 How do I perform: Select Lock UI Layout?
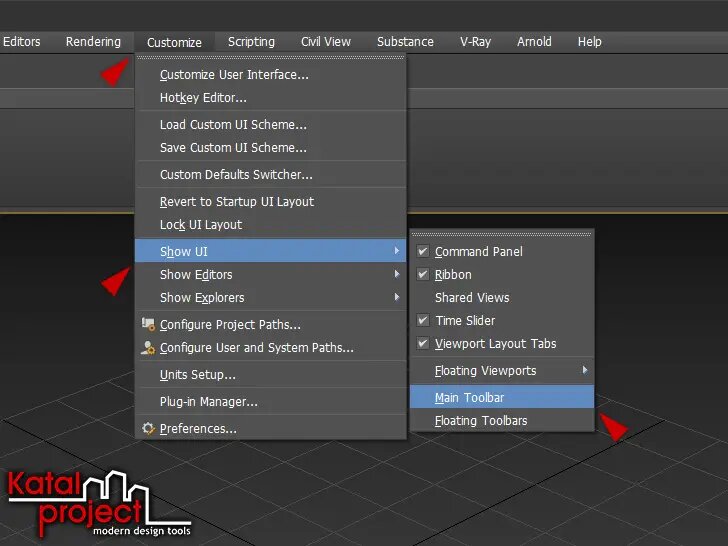coord(271,225)
